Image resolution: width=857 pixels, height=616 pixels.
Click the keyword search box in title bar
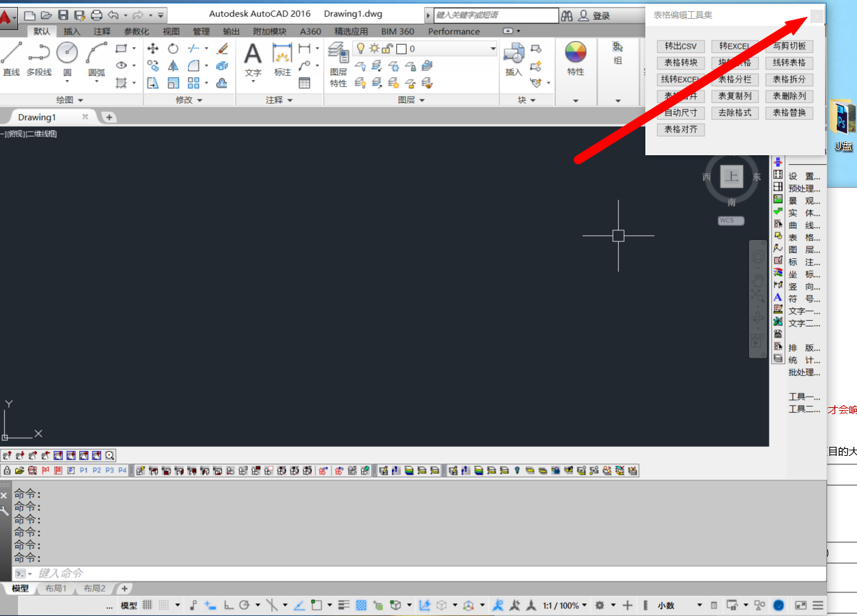pyautogui.click(x=496, y=15)
